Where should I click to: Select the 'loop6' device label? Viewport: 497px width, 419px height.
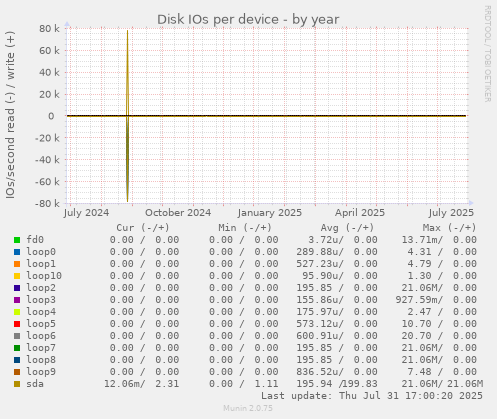click(x=41, y=336)
